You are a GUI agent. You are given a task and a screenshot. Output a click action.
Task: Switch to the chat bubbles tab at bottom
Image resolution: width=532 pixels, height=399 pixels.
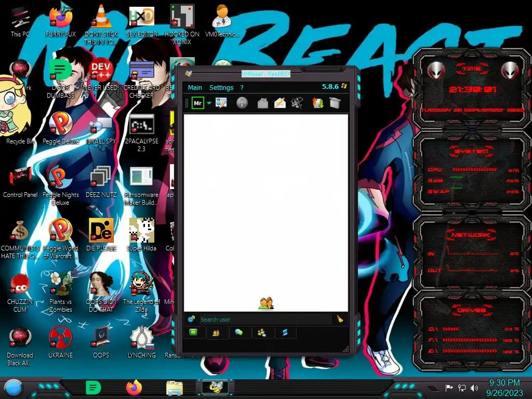click(239, 332)
